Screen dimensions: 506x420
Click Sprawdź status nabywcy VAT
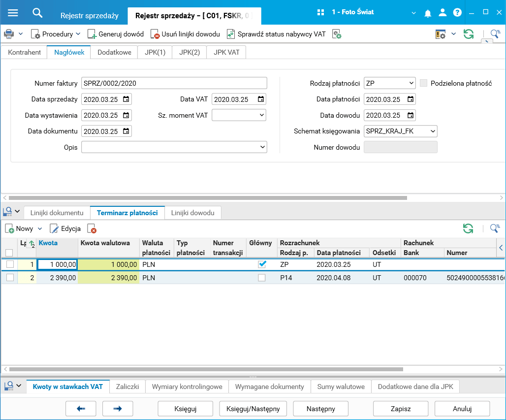pyautogui.click(x=276, y=34)
